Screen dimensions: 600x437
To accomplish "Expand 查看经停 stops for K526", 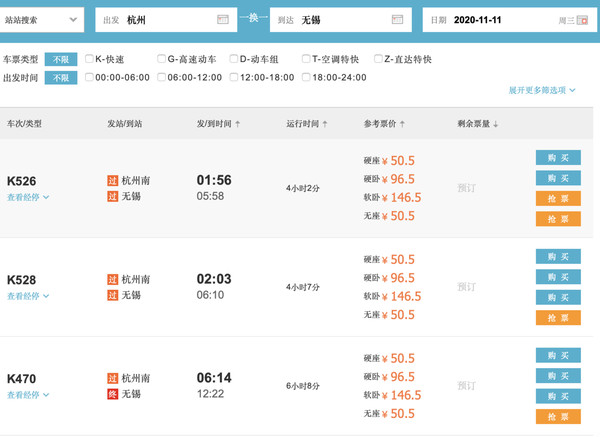I will pyautogui.click(x=28, y=197).
